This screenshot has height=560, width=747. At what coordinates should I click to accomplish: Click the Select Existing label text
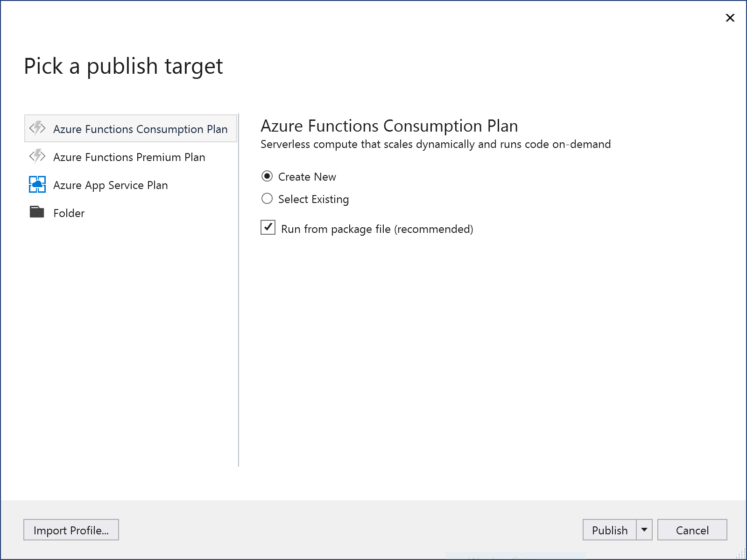tap(314, 199)
